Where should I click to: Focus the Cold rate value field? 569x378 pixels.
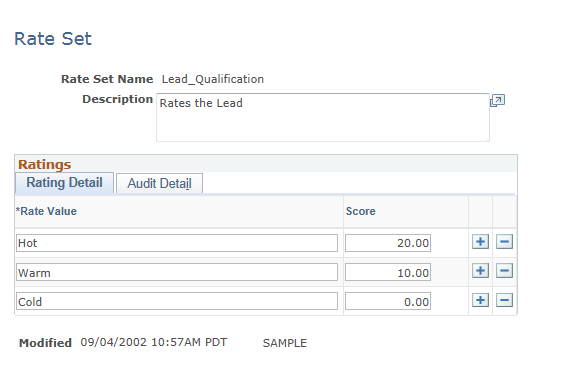[177, 301]
